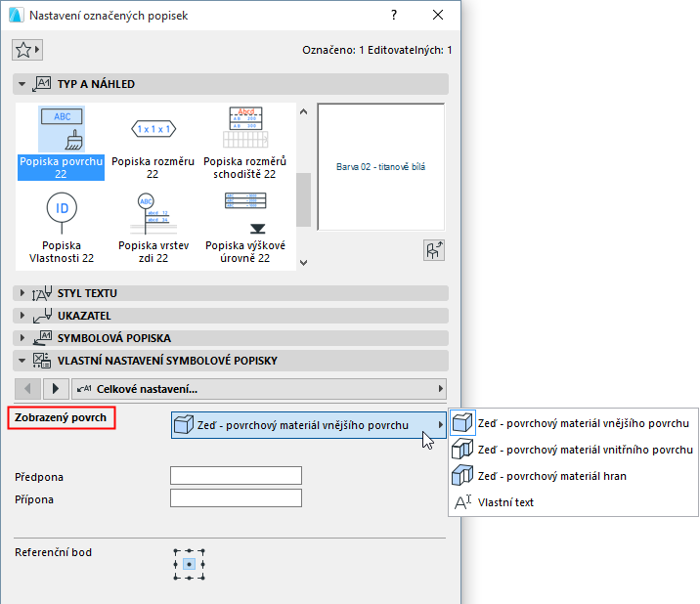Click the Označeno: 1 Editovatelných: 1 text

[377, 50]
